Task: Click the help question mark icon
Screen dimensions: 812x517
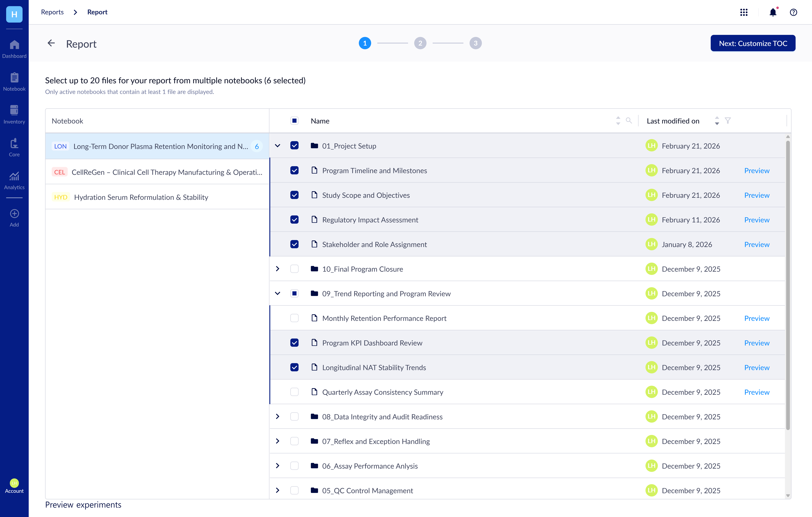Action: click(x=793, y=13)
